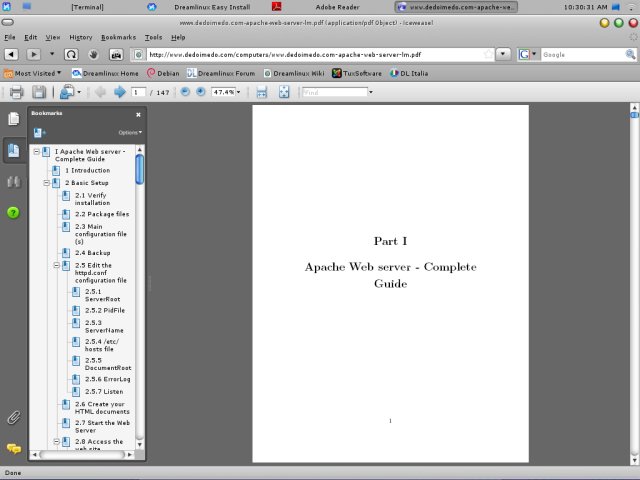Open the Edit menu
This screenshot has width=640, height=480.
point(31,37)
